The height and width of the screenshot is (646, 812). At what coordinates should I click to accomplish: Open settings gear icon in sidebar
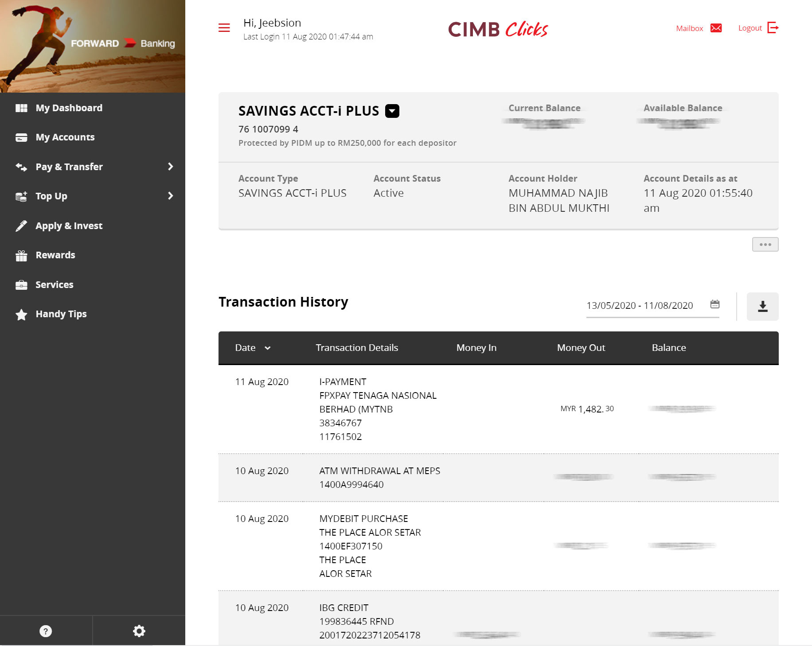click(x=139, y=631)
